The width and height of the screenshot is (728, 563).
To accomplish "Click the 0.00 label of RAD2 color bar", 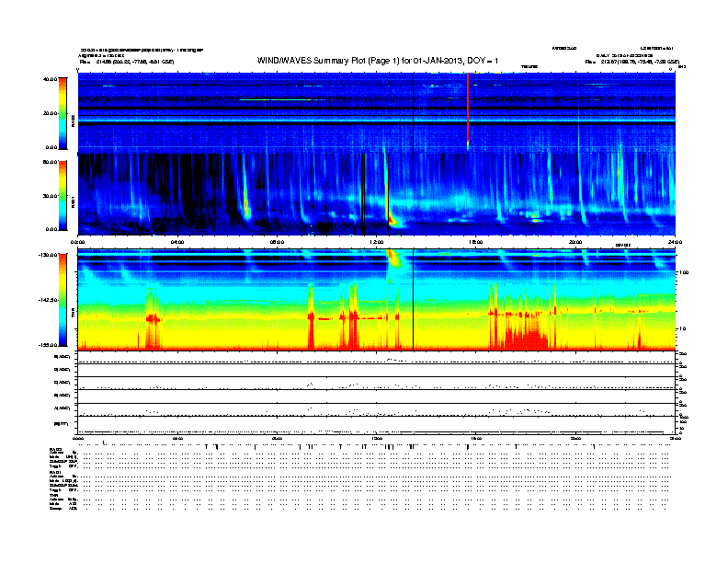I will (51, 147).
